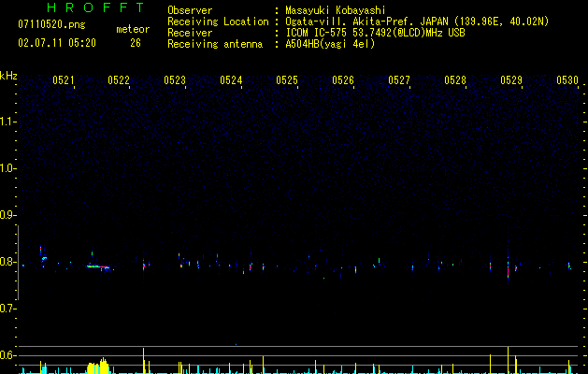Click the Observer label
Viewport: 588px width, 374px height.
190,10
